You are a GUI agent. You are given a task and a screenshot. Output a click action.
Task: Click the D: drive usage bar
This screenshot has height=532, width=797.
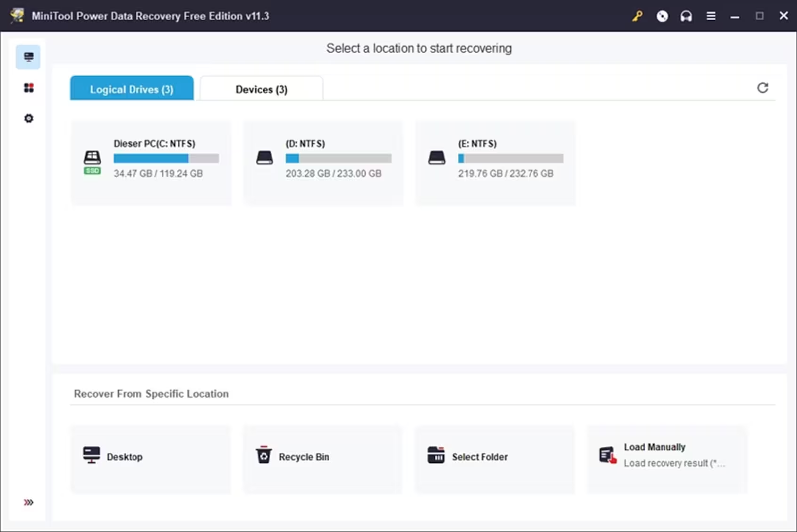(x=338, y=158)
